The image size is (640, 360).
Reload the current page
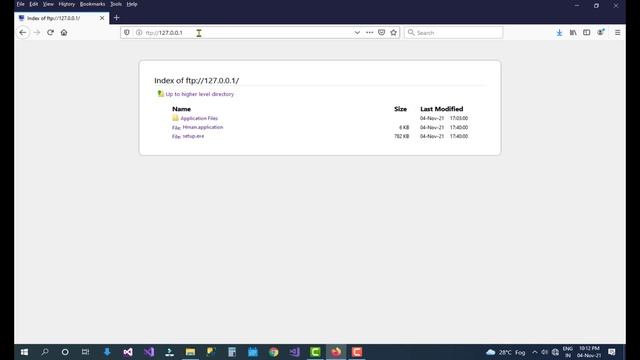[50, 33]
